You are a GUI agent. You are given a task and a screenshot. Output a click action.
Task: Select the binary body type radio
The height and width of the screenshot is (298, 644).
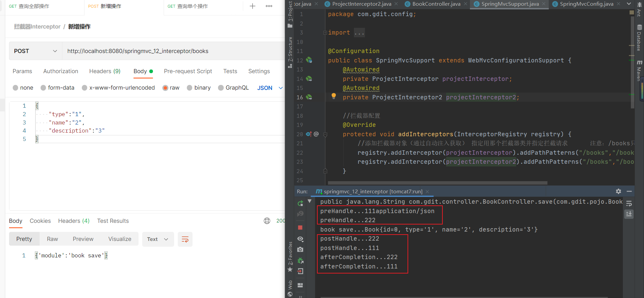pos(190,88)
